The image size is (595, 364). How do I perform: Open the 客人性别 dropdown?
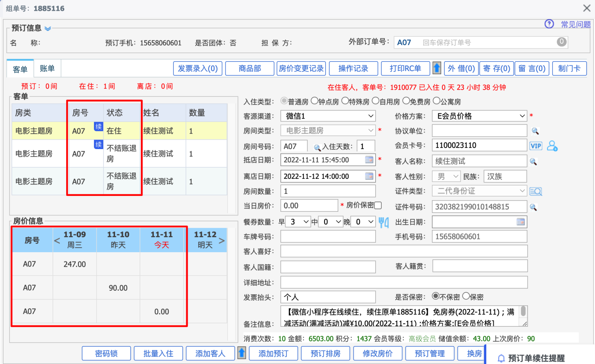[446, 176]
